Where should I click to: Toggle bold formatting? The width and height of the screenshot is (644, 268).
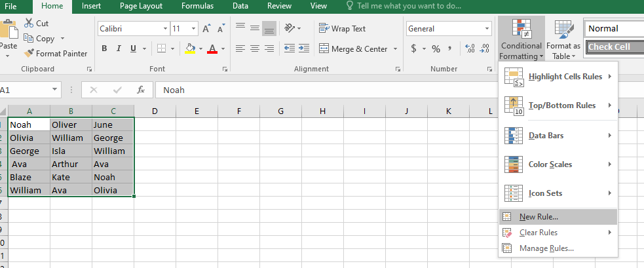pos(104,49)
